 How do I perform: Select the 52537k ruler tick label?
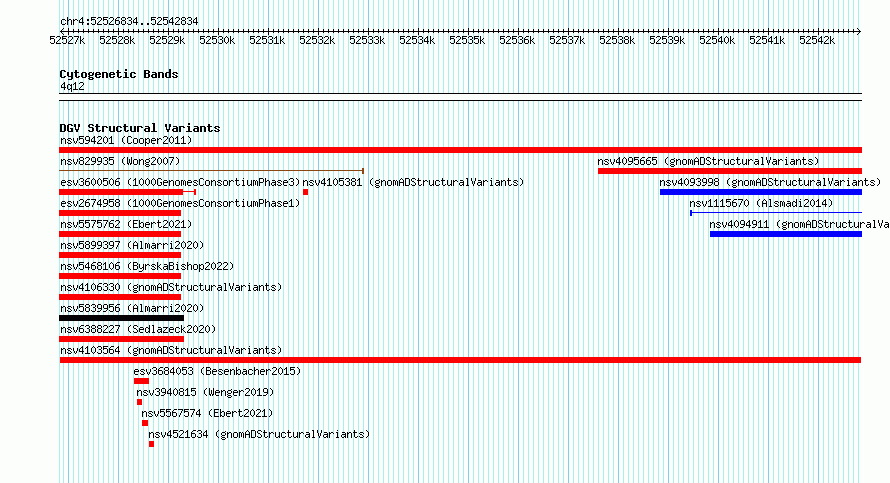click(x=566, y=40)
